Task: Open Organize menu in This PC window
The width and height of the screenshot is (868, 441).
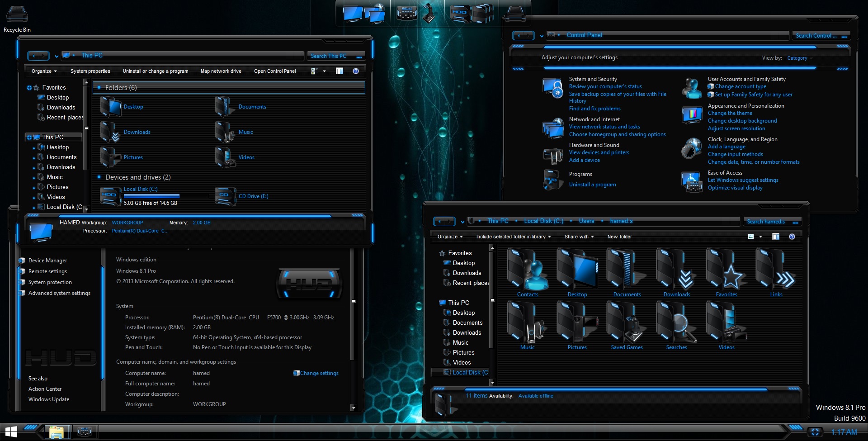Action: [44, 71]
